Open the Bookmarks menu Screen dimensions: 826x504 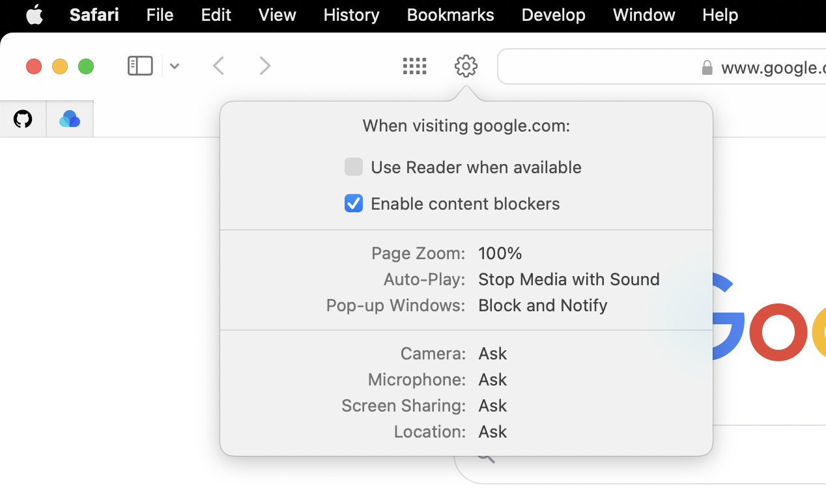pos(450,14)
